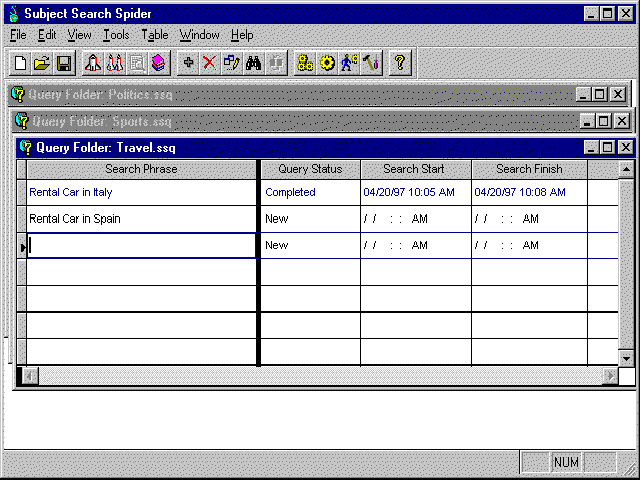Click the stacked books toolbar icon
The width and height of the screenshot is (640, 480).
coord(158,63)
